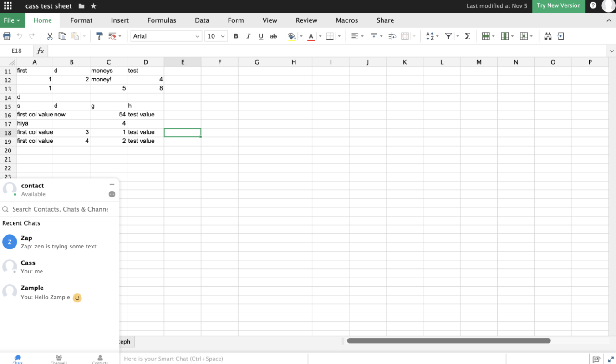Image resolution: width=616 pixels, height=364 pixels.
Task: Expand the File menu dropdown
Action: click(x=12, y=20)
